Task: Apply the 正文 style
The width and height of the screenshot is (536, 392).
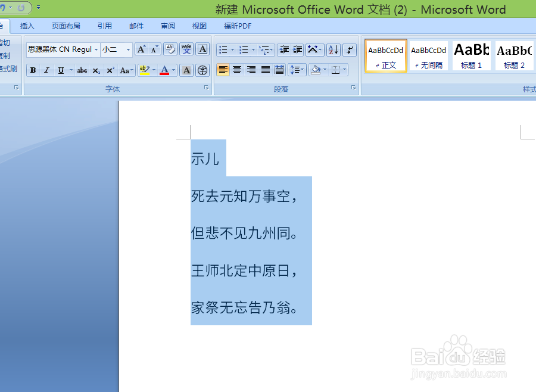Action: [385, 56]
